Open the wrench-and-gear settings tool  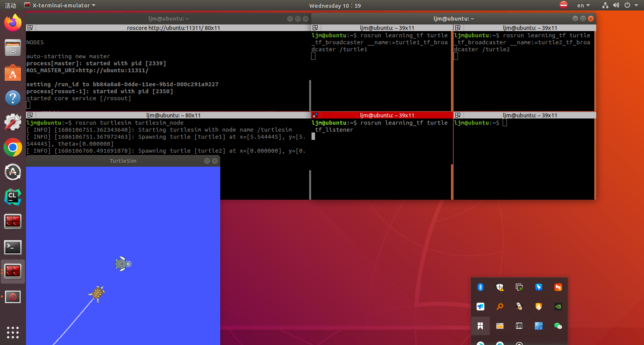click(13, 122)
